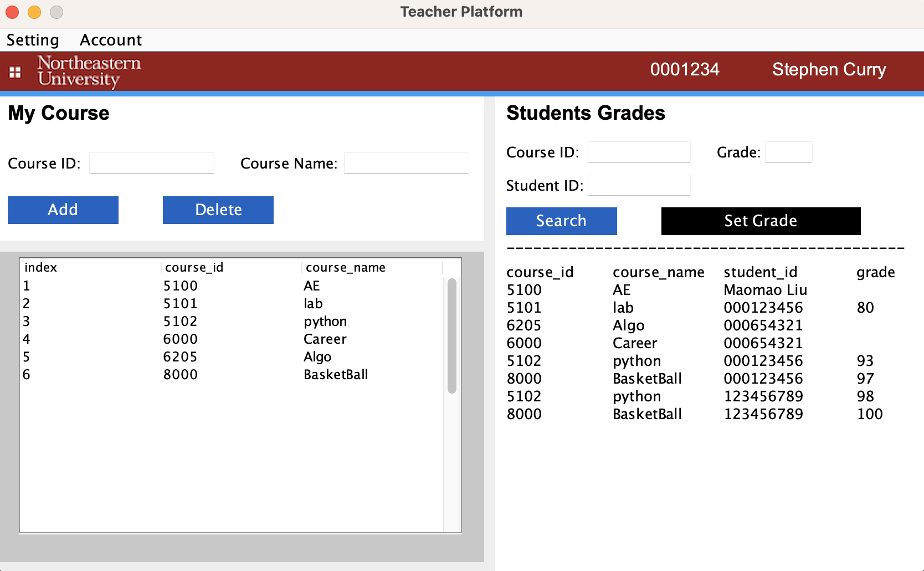Image resolution: width=924 pixels, height=571 pixels.
Task: Focus the Student ID input field
Action: click(x=639, y=185)
